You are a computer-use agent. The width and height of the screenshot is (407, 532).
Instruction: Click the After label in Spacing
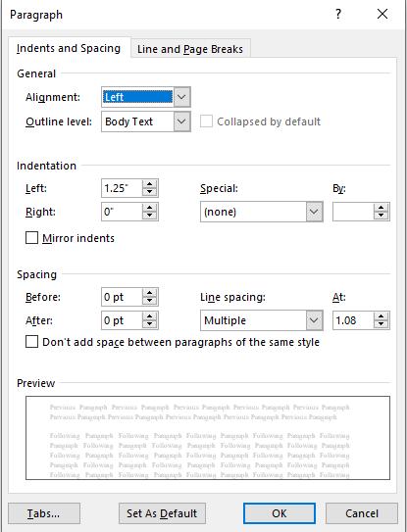(x=39, y=320)
